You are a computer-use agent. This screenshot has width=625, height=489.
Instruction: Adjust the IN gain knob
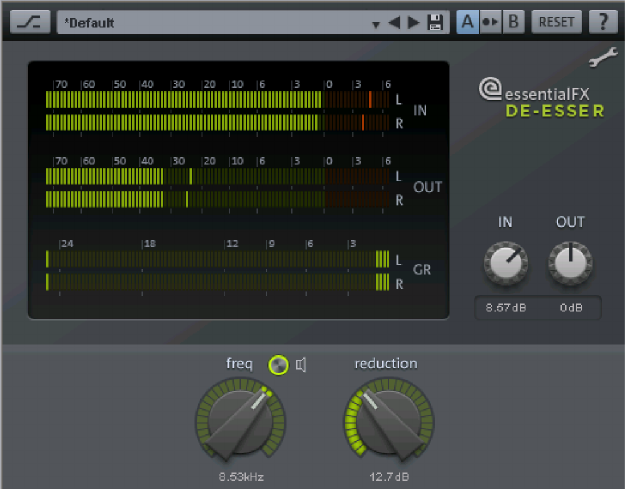[506, 263]
